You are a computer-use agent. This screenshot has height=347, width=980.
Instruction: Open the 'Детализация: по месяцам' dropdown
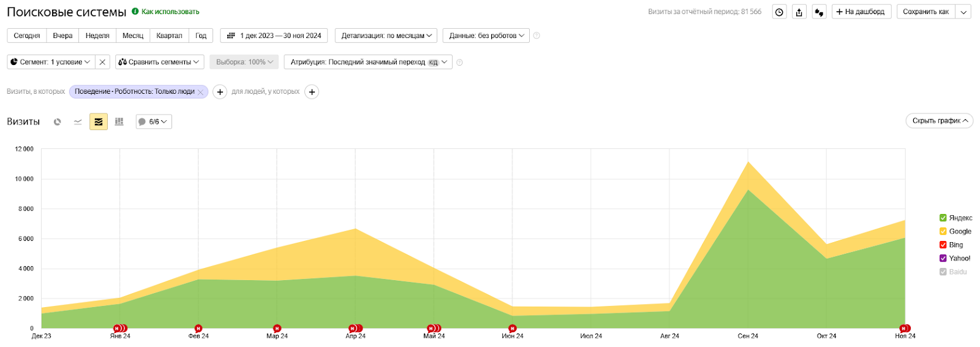pos(386,36)
